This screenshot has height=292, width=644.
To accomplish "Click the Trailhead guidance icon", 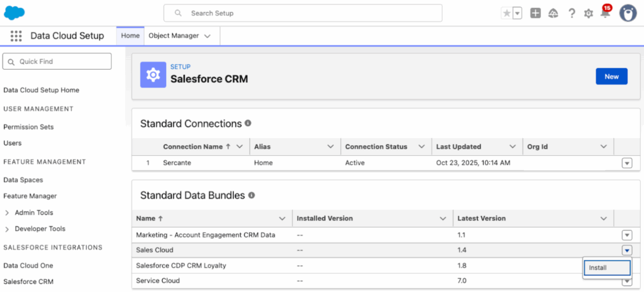I will click(553, 13).
